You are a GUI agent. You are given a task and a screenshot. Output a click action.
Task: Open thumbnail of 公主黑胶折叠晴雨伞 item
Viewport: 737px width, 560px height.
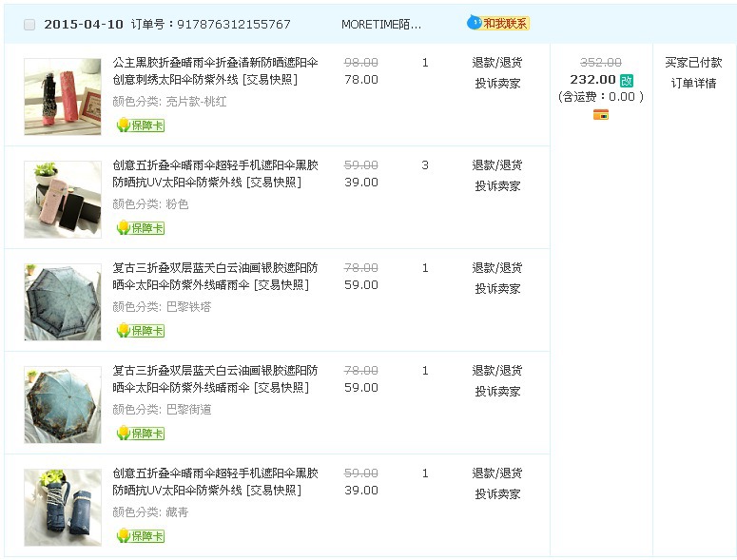pos(63,97)
